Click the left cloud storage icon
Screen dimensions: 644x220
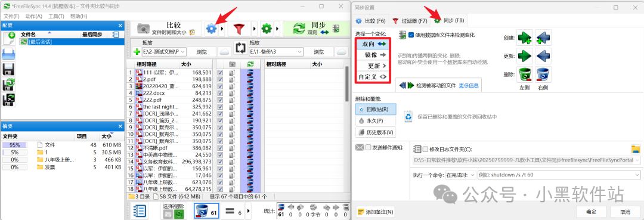coord(224,52)
